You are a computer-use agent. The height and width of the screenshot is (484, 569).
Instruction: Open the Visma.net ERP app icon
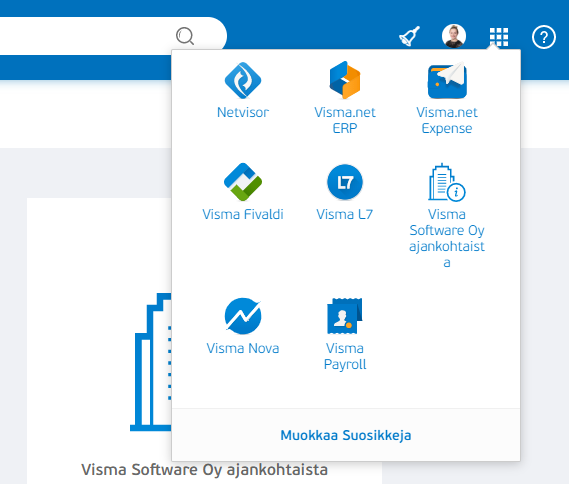345,80
